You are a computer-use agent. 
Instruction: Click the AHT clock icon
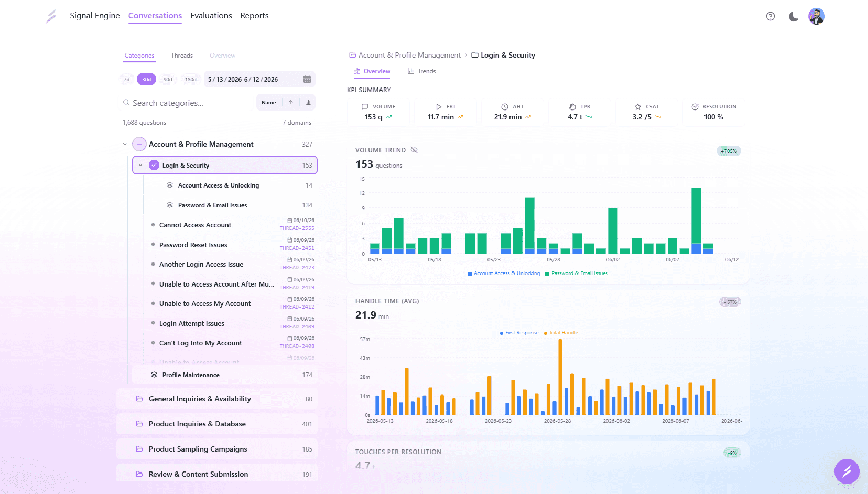[x=505, y=106]
